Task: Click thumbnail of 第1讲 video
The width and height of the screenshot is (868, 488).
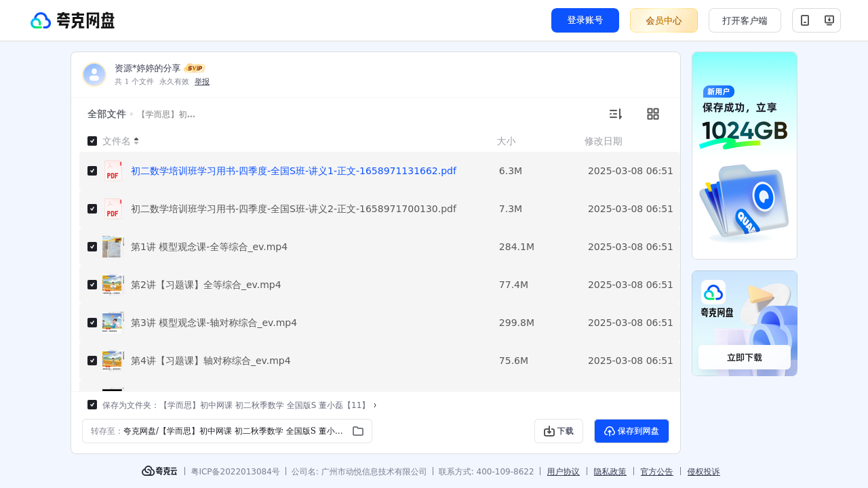Action: pyautogui.click(x=113, y=247)
